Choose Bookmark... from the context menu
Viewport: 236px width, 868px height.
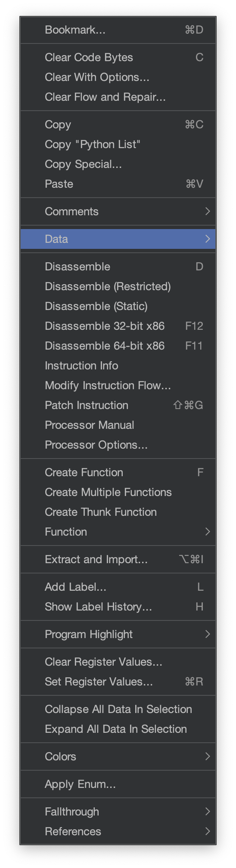tap(118, 30)
